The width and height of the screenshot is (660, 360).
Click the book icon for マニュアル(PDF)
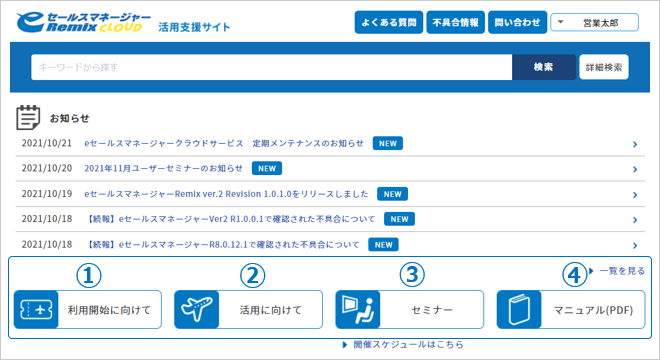tap(519, 309)
